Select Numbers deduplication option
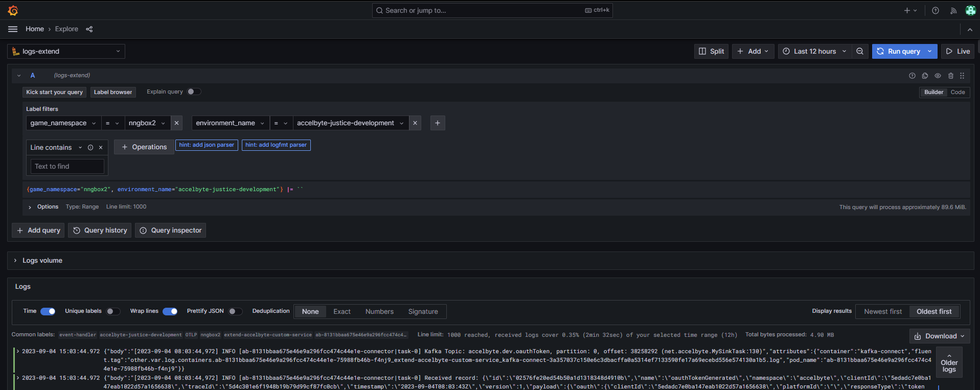 coord(379,311)
